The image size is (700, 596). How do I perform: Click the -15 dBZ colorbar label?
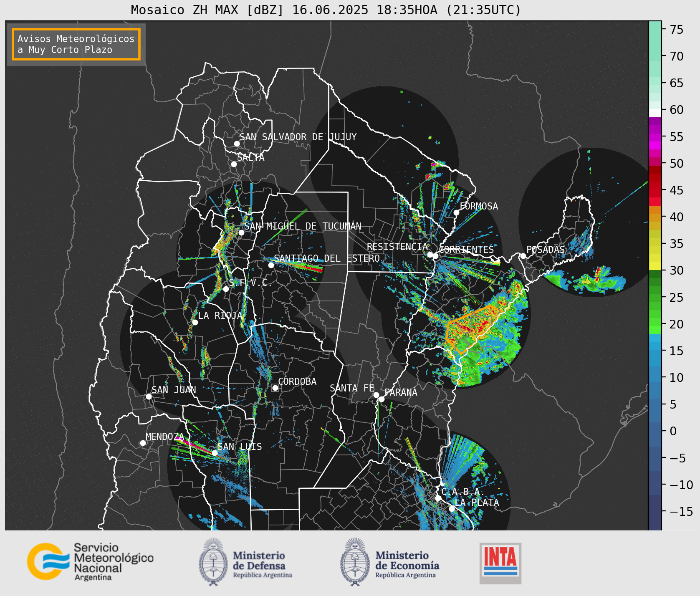(x=681, y=511)
